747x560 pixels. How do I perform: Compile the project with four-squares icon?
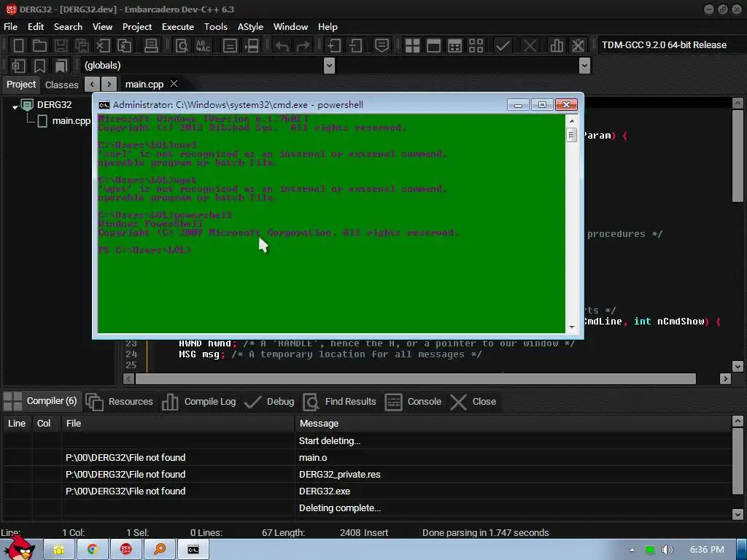pyautogui.click(x=412, y=46)
